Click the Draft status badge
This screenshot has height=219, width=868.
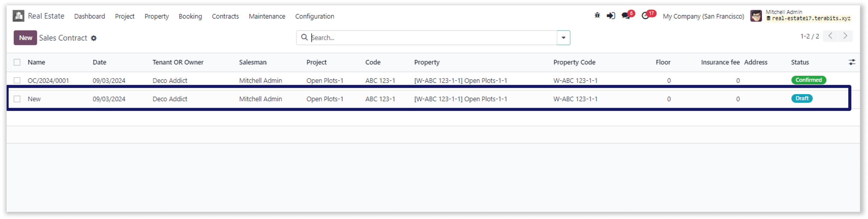coord(802,99)
